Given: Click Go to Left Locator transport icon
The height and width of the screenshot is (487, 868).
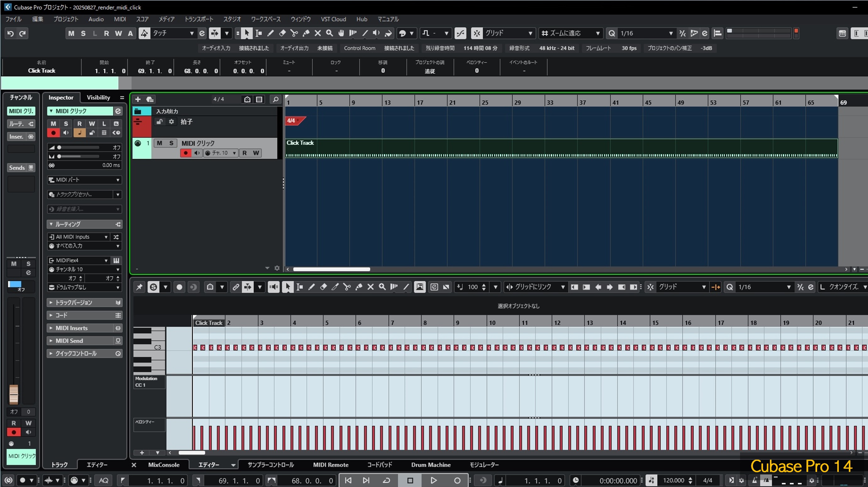Looking at the screenshot, I should [x=348, y=480].
